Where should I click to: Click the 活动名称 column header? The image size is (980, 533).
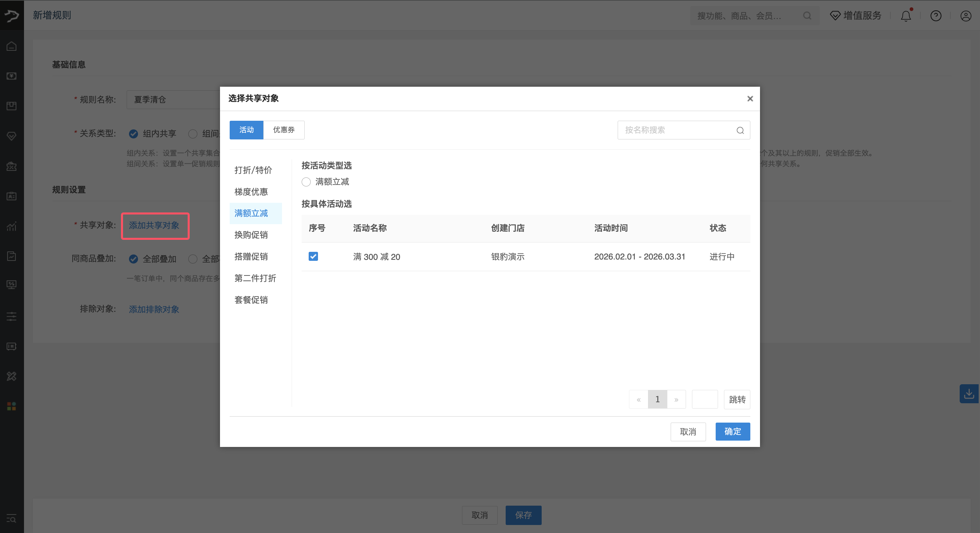click(x=369, y=228)
